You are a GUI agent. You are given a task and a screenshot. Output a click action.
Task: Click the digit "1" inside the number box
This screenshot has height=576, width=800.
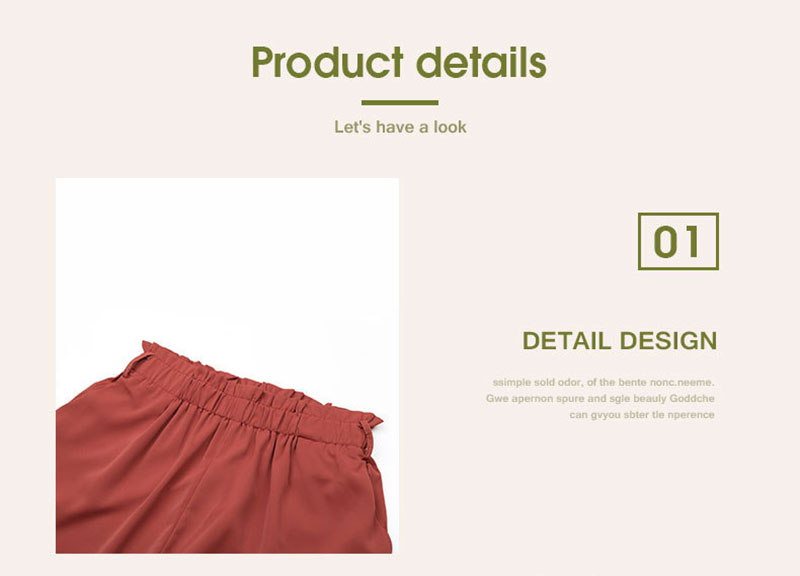693,242
